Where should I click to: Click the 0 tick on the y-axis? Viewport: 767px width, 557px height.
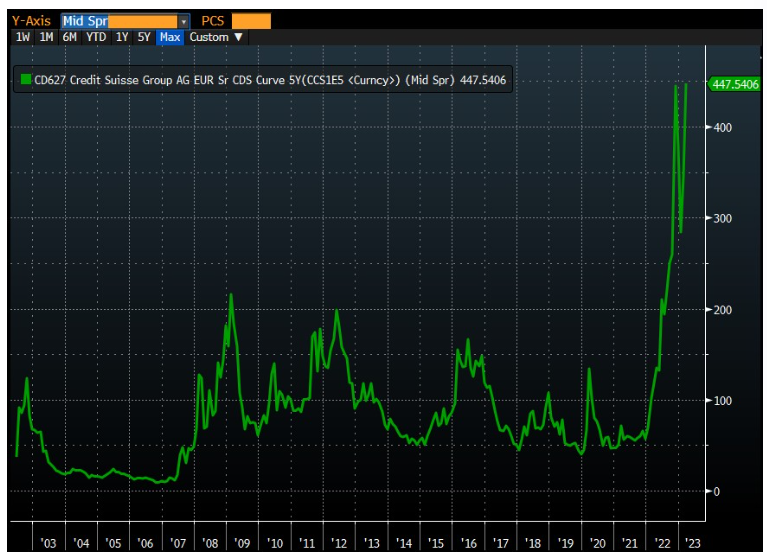716,491
